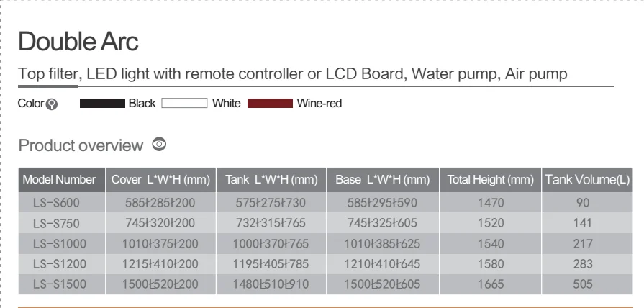
Task: Click the eye icon next to Product overview
Action: click(159, 145)
